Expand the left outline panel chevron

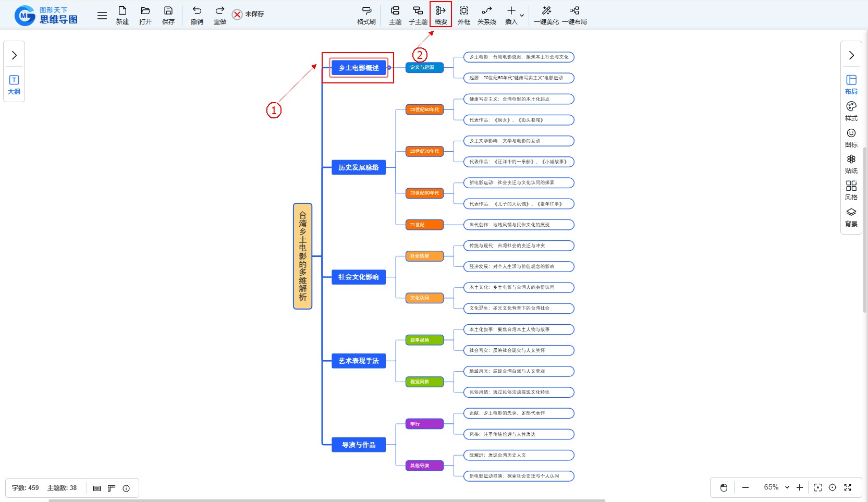(14, 55)
